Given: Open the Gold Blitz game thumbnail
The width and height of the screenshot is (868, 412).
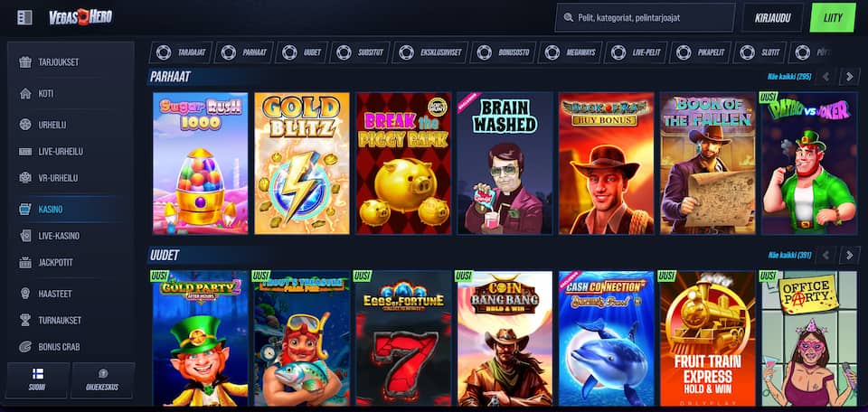Looking at the screenshot, I should click(301, 164).
